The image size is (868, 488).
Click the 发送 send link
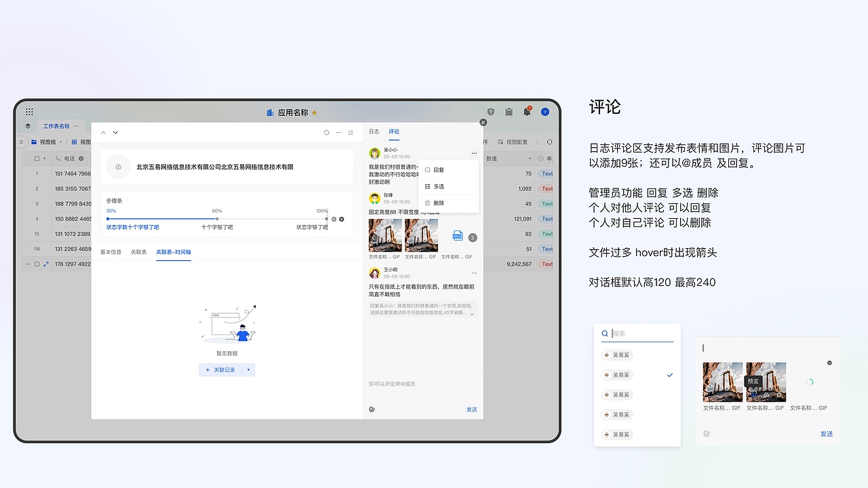(471, 409)
